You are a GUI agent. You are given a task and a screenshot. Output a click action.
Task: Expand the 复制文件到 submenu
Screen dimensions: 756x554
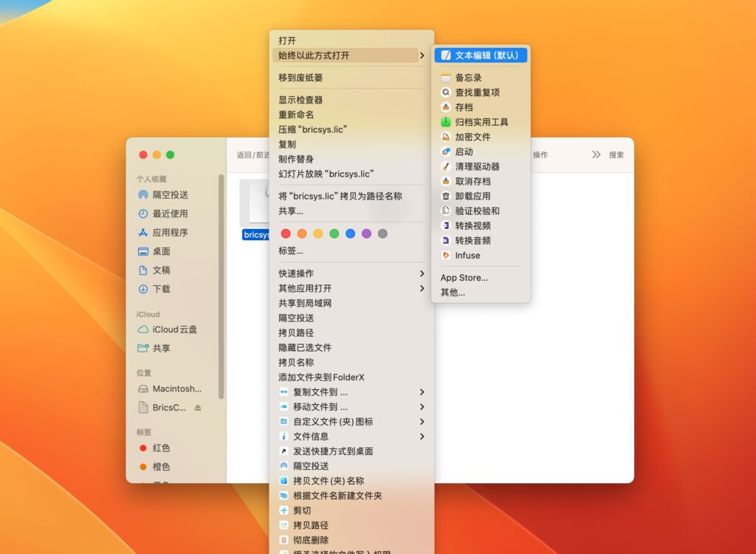click(x=314, y=391)
